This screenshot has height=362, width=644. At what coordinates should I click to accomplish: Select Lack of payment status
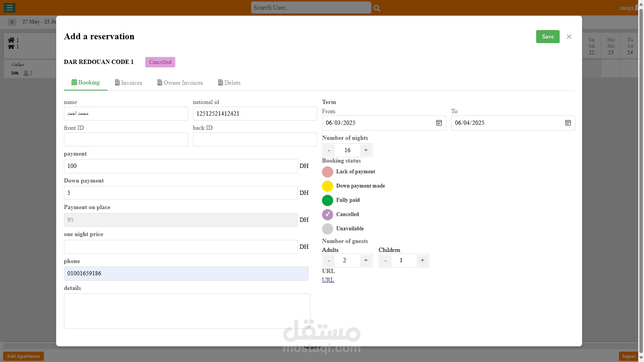(327, 172)
